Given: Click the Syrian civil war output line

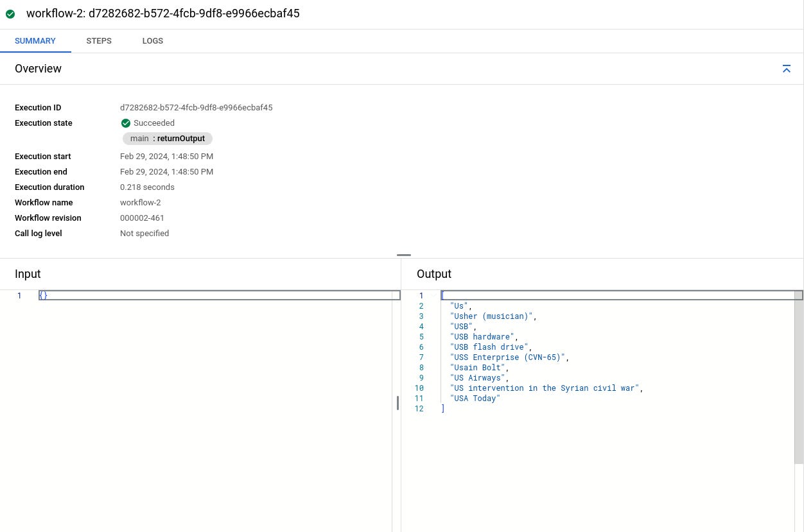Looking at the screenshot, I should coord(546,388).
